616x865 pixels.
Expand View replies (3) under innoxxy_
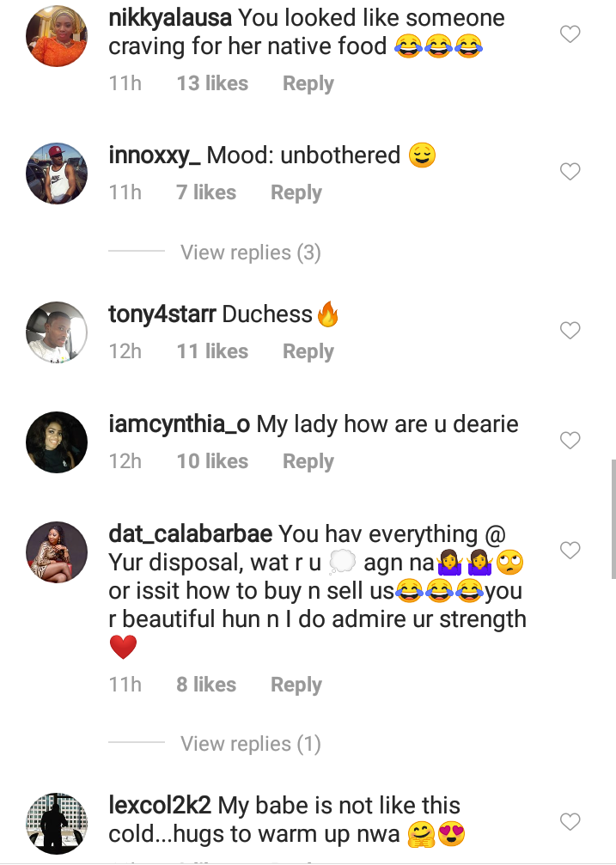(250, 253)
